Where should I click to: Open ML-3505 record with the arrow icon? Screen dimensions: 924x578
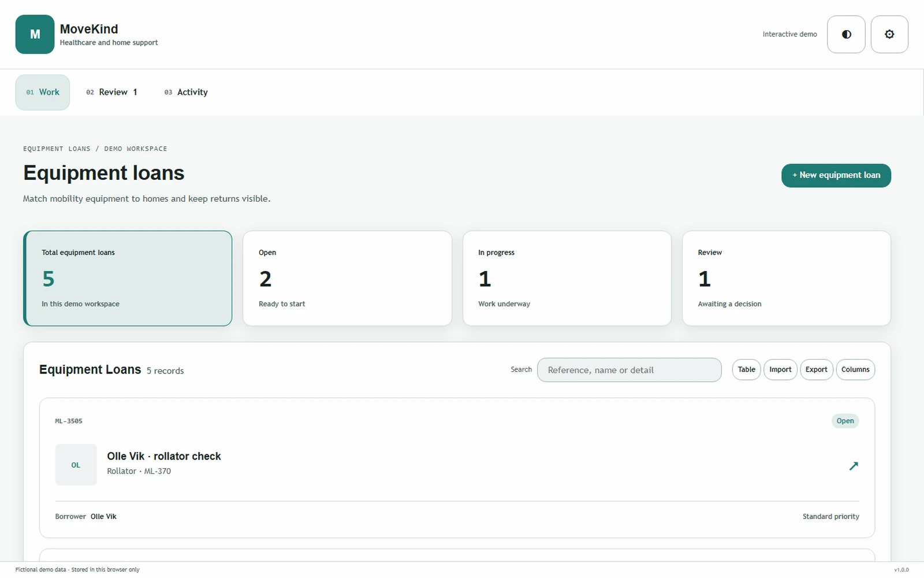[x=854, y=465]
